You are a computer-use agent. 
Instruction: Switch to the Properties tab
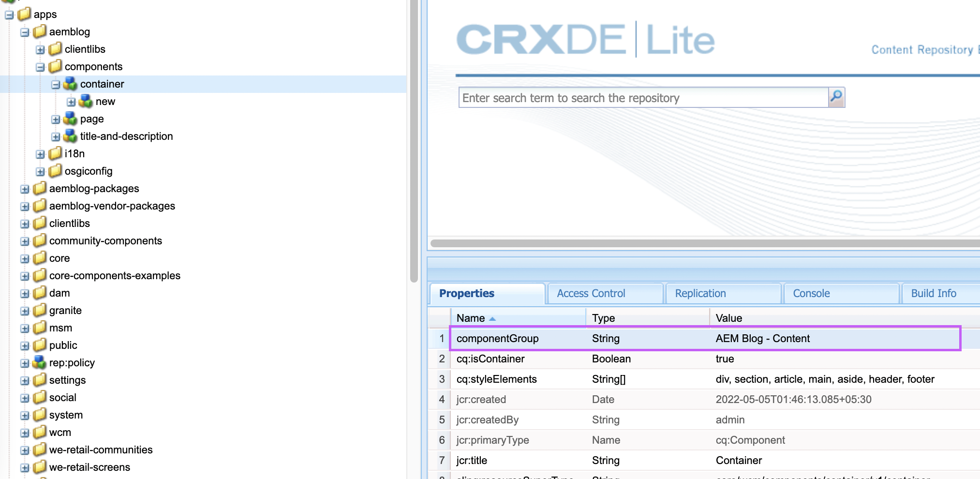coord(488,293)
